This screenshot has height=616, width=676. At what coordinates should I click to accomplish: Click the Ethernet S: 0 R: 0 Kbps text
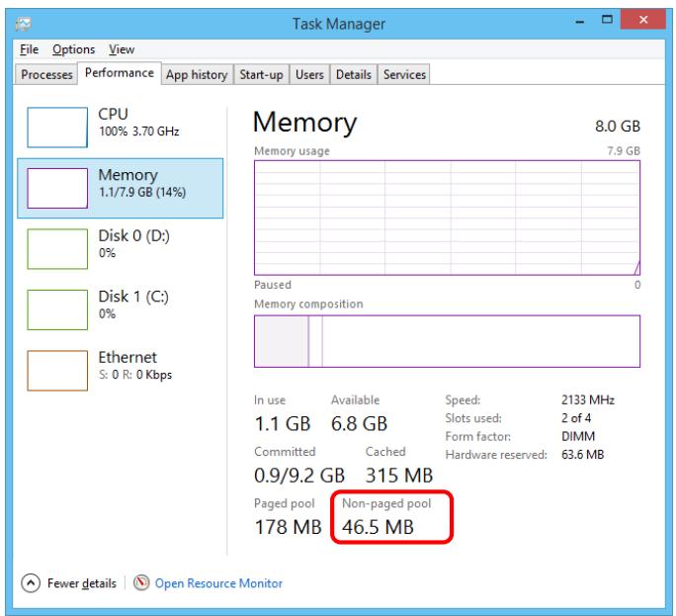click(135, 375)
